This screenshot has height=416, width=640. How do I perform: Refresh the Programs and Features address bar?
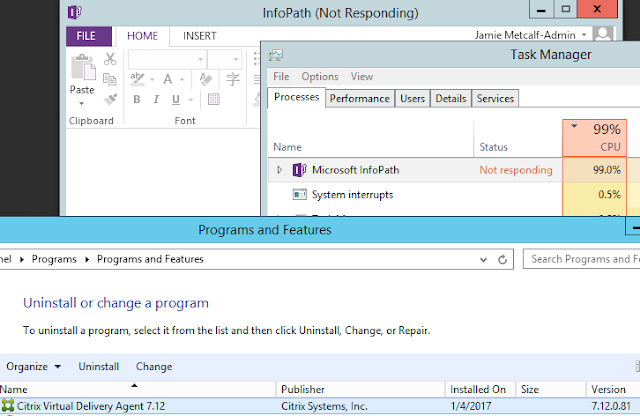pyautogui.click(x=502, y=259)
